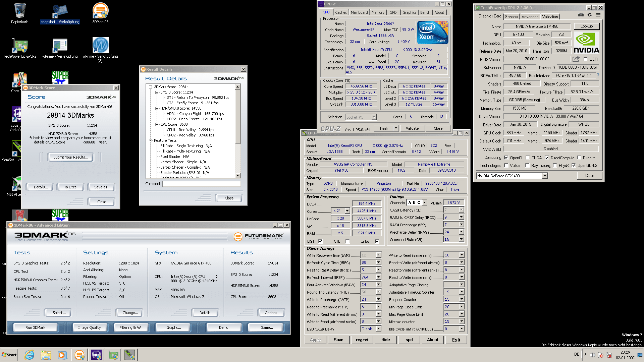Toggle the CUDA checkbox
Screen dimensions: 644x362
click(x=528, y=158)
